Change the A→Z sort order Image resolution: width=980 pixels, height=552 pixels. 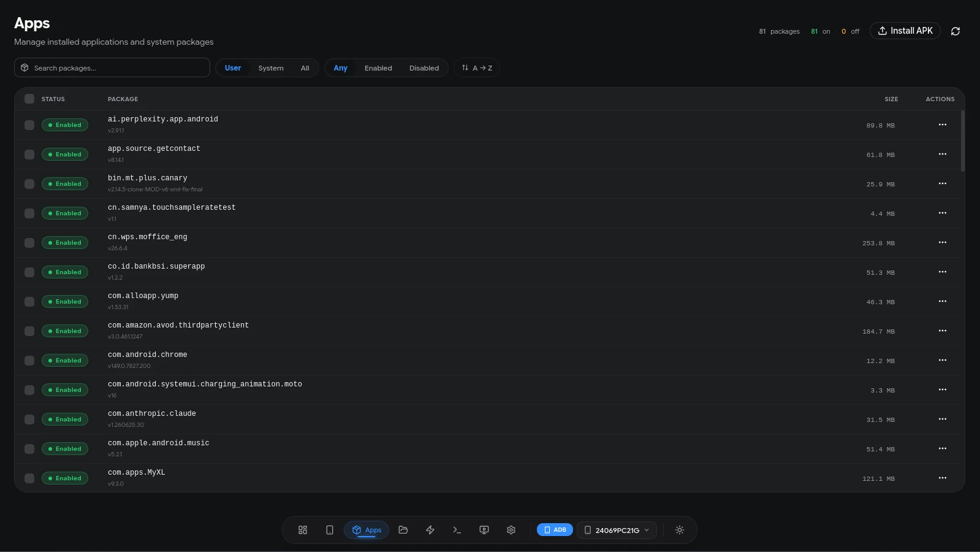point(477,68)
